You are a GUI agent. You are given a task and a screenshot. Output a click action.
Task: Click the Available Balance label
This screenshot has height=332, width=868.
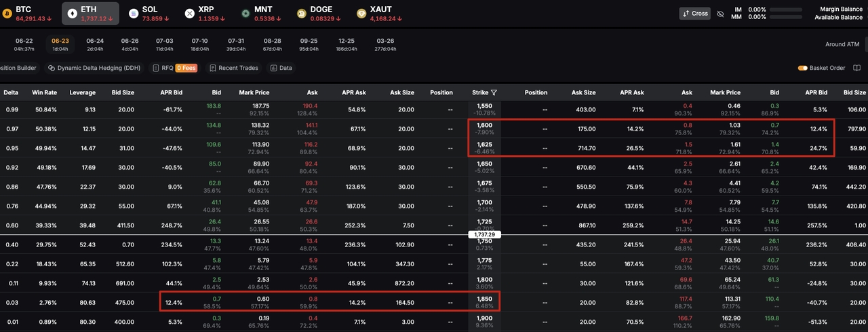(x=839, y=17)
